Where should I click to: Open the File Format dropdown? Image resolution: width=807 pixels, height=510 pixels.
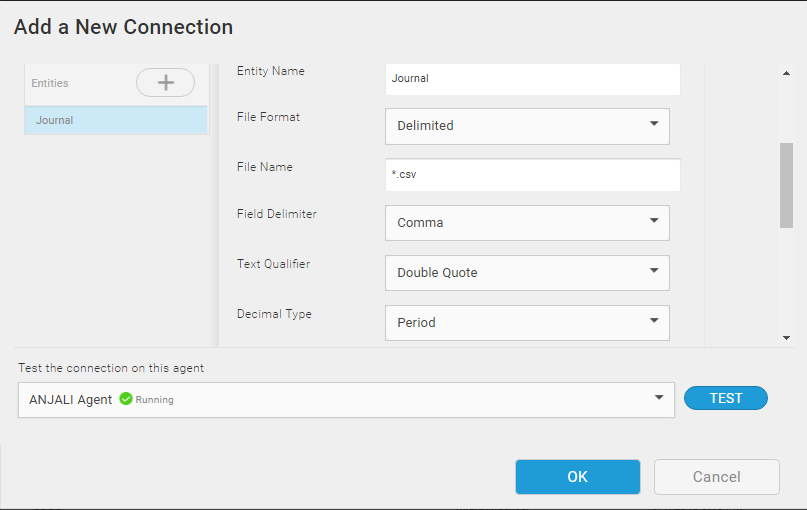[527, 126]
